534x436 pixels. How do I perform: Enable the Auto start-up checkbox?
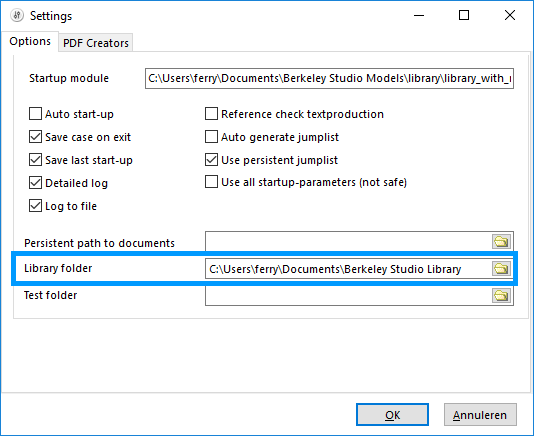pos(35,114)
